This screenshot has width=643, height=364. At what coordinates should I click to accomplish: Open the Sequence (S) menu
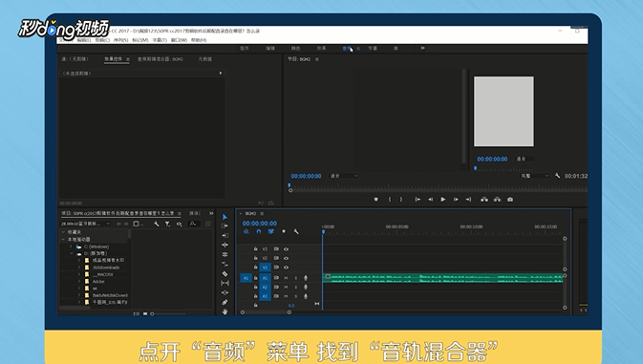point(121,40)
